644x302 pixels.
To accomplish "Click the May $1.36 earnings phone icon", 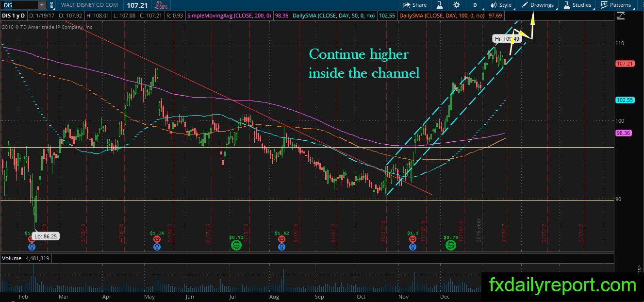I will coord(157,239).
